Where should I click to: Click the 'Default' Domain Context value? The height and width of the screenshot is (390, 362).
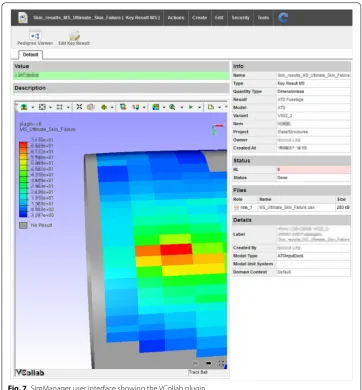click(284, 272)
